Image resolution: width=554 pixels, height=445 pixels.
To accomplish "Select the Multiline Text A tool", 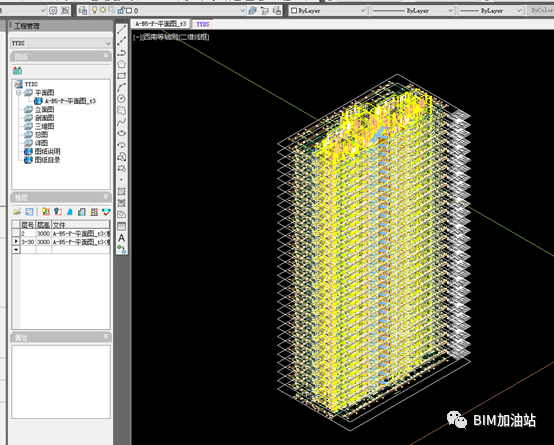I will point(122,238).
